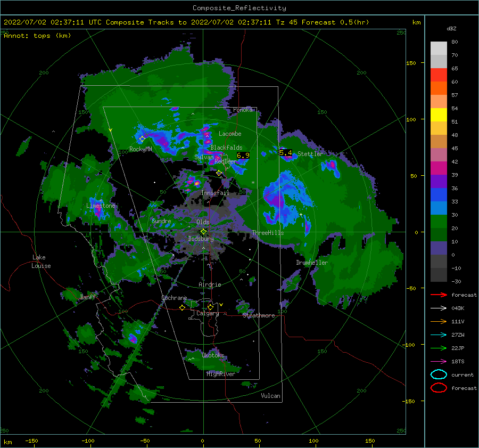The height and width of the screenshot is (448, 479).
Task: Click the Ponoka city label
Action: tap(243, 110)
